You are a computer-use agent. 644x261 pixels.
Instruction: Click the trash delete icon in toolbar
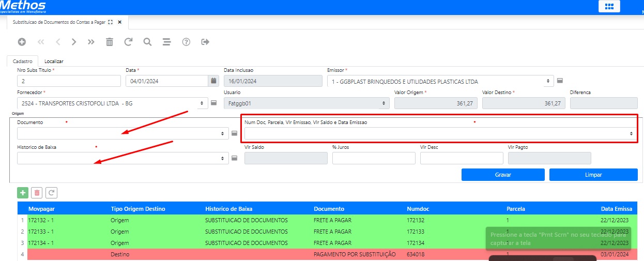(109, 42)
